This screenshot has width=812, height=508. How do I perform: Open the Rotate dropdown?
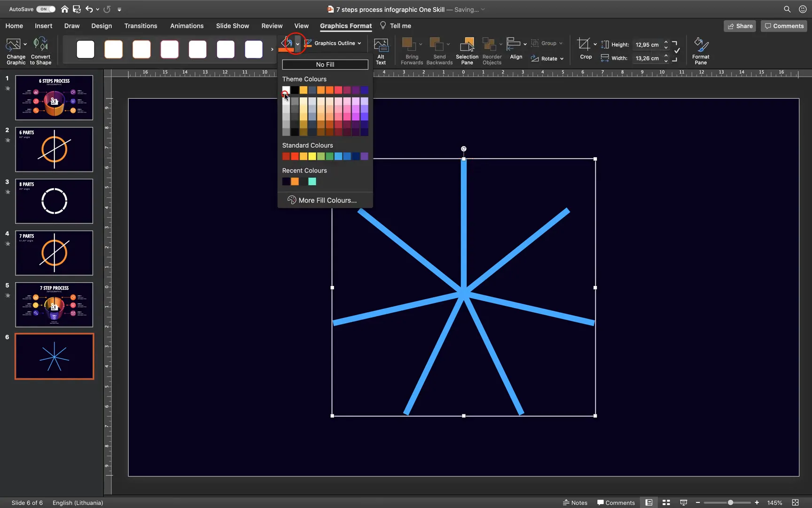(547, 58)
